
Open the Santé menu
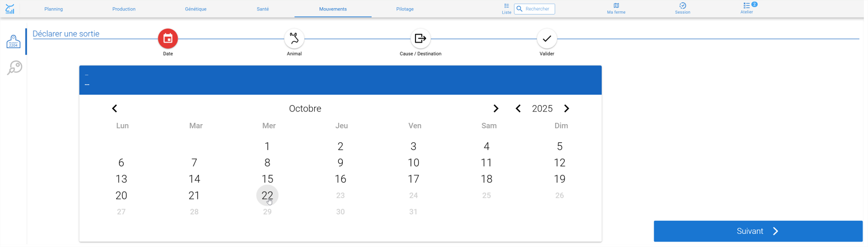coord(263,9)
